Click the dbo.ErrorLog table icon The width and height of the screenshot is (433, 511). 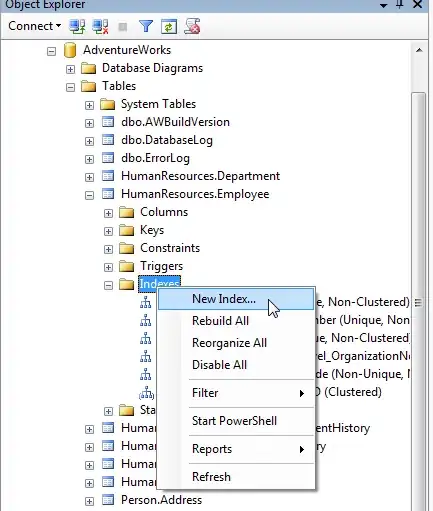coord(108,158)
